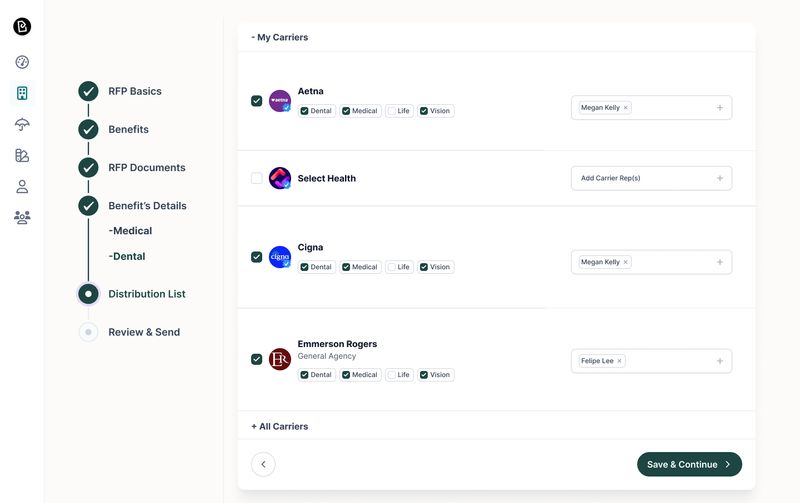
Task: Go to the Review & Send step
Action: tap(144, 332)
